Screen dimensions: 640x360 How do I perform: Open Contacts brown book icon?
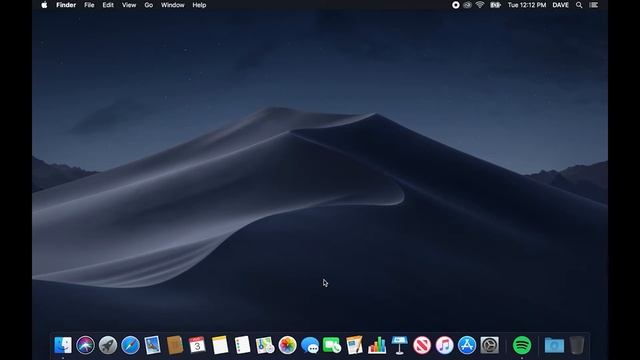(175, 345)
